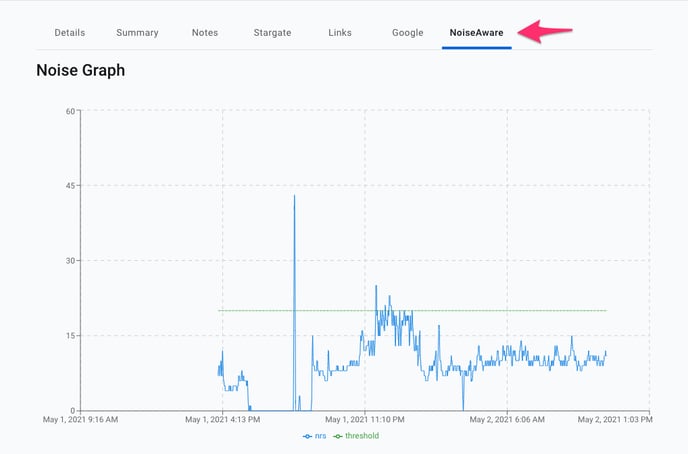Click the May 2, 2021 6:06 AM axis label
This screenshot has width=688, height=454.
[x=507, y=420]
